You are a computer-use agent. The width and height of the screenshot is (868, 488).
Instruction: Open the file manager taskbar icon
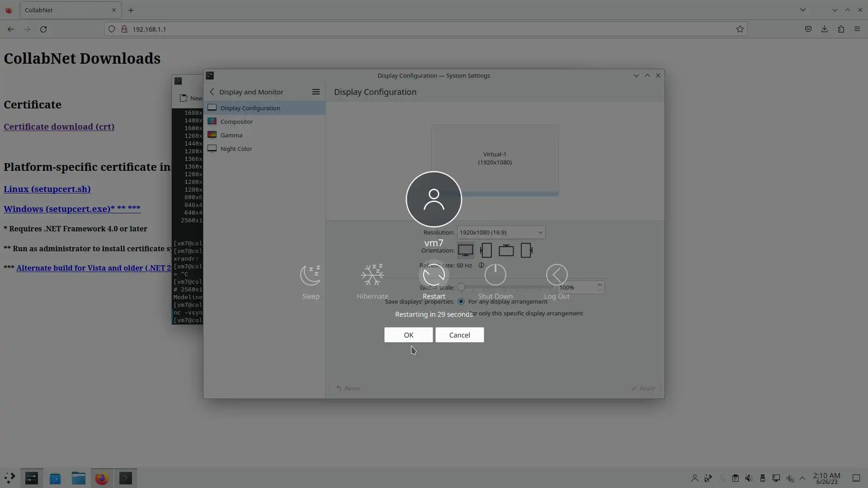(x=78, y=478)
